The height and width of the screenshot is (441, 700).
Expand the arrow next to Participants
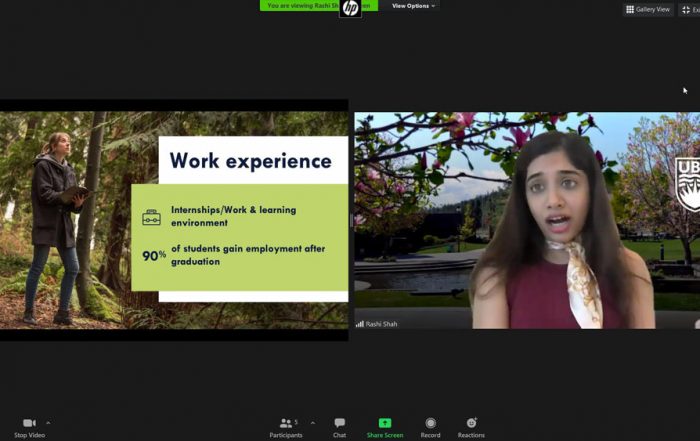point(312,423)
